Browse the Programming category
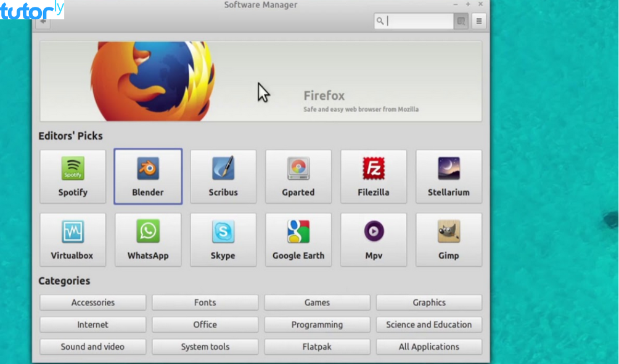Viewport: 619px width, 364px height. tap(317, 325)
